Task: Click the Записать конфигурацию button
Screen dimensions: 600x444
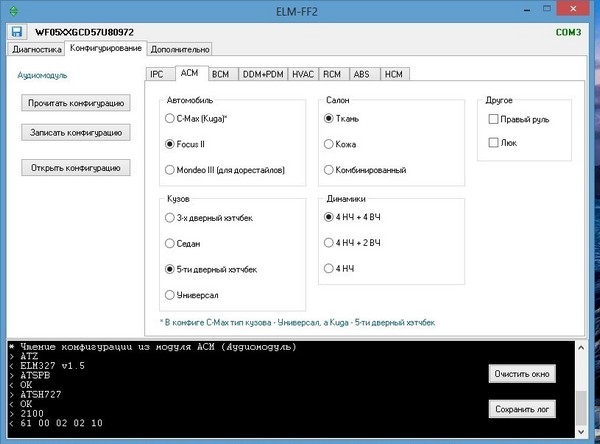Action: coord(76,132)
